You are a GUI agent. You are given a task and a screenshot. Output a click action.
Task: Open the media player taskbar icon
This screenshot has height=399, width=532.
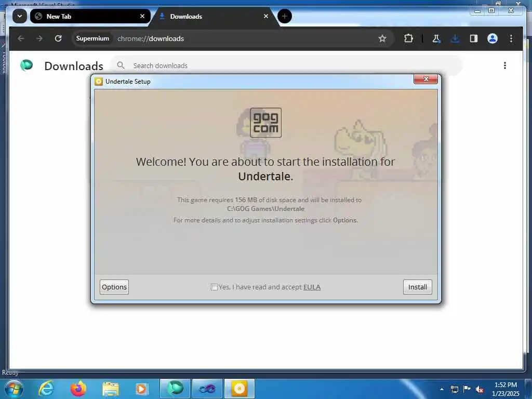coord(141,389)
